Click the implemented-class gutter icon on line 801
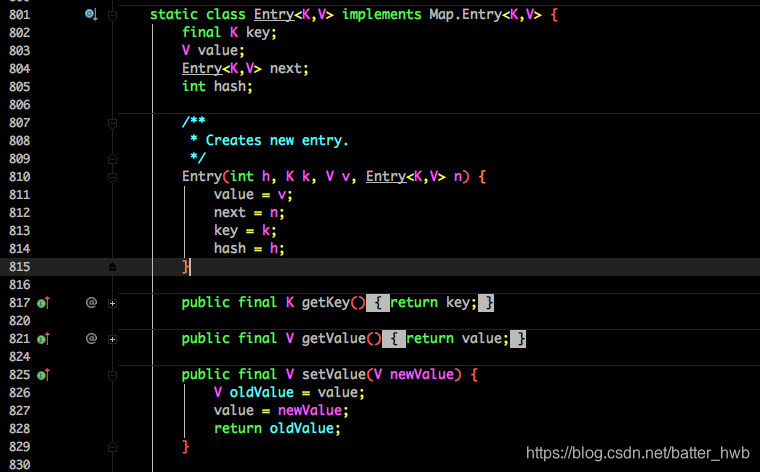760x472 pixels. 91,15
